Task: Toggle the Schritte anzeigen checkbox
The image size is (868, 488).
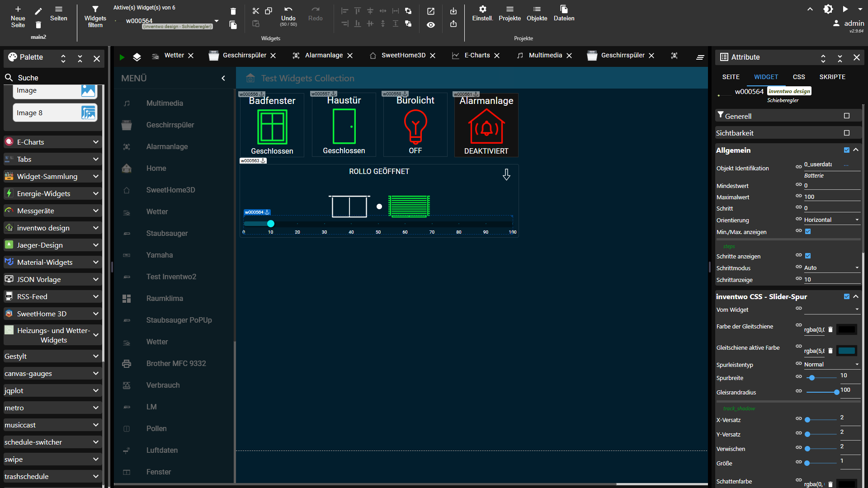Action: point(808,256)
